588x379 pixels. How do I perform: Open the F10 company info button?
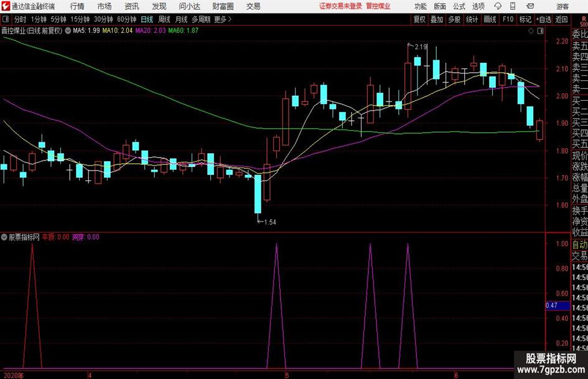click(508, 19)
